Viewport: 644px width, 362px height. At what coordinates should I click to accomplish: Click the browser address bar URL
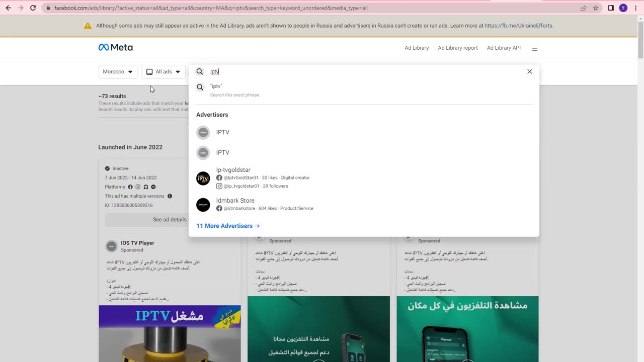click(211, 8)
